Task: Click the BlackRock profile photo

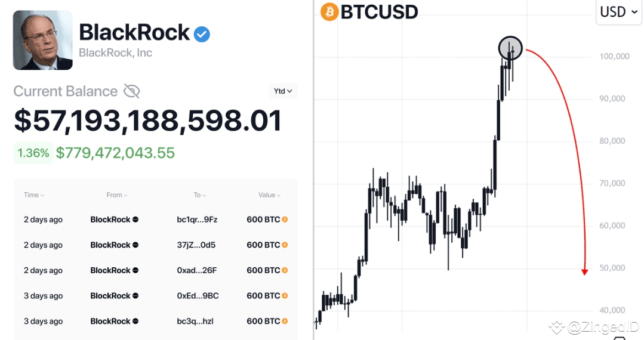Action: (43, 40)
